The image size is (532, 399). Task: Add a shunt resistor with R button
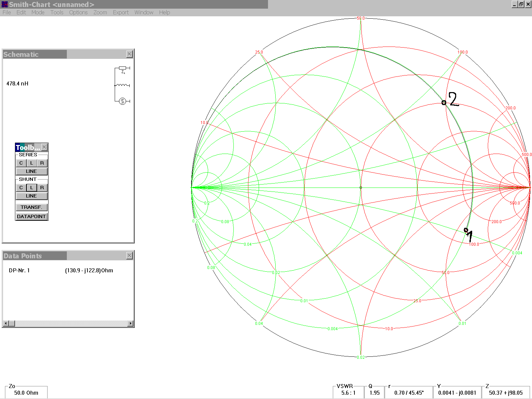42,188
